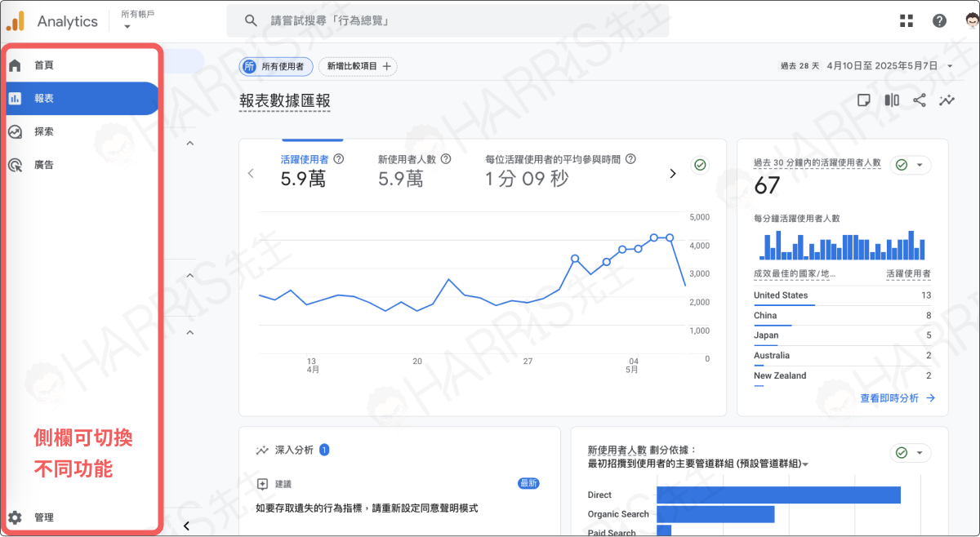Click the 深入分析 insights count badge
Viewport: 980px width, 537px height.
(324, 450)
